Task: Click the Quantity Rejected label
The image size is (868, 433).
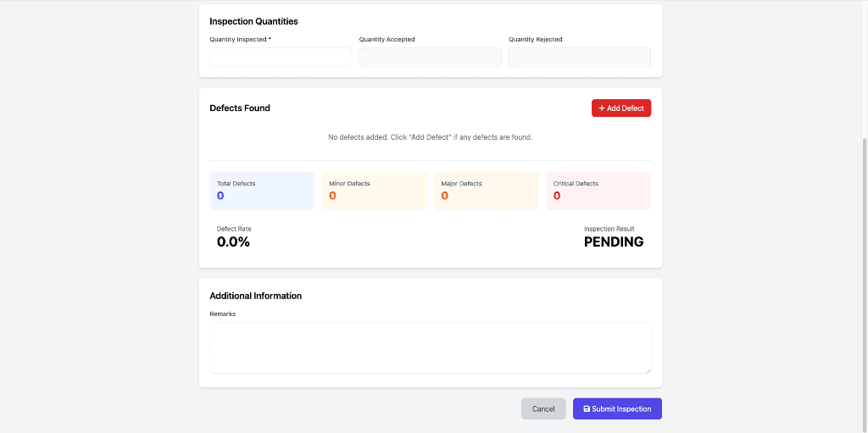Action: (x=536, y=39)
